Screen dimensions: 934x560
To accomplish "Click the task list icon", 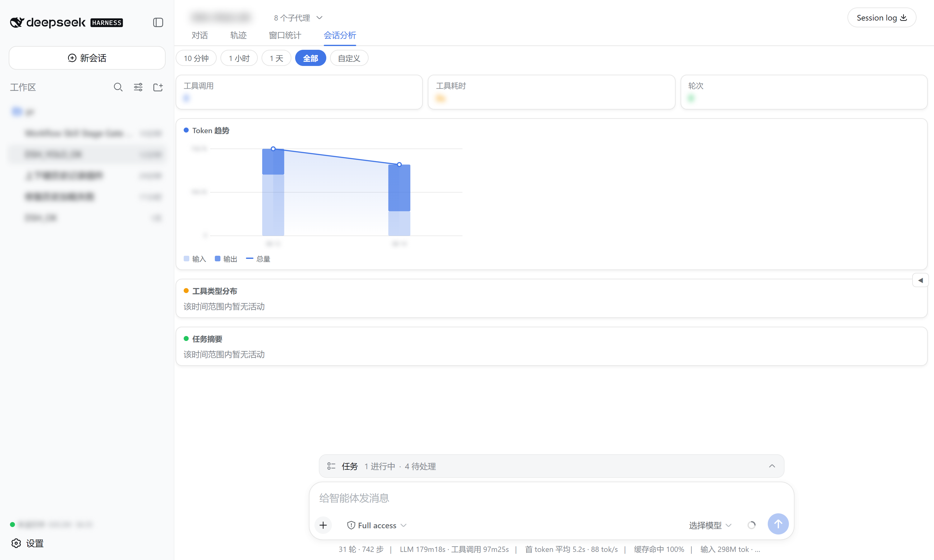I will click(331, 466).
